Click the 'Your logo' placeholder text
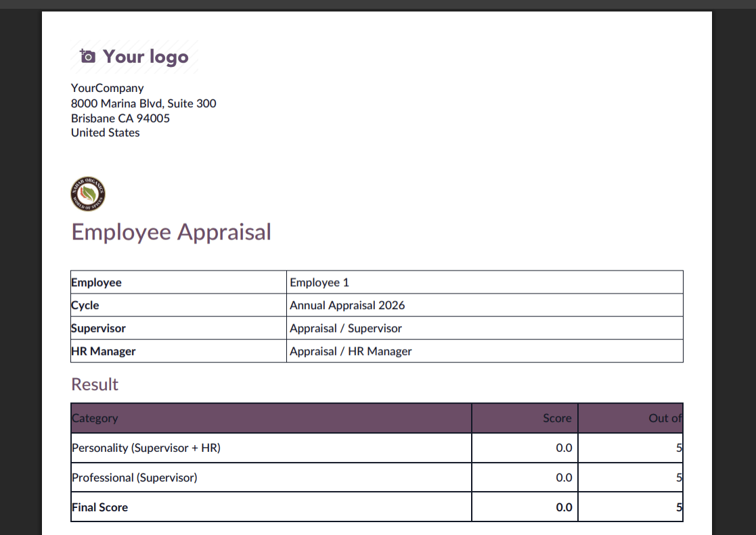Image resolution: width=756 pixels, height=535 pixels. (146, 56)
